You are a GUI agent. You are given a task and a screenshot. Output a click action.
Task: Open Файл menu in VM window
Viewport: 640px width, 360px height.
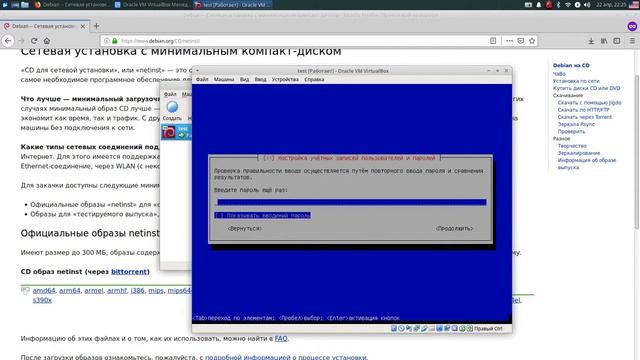coord(202,80)
